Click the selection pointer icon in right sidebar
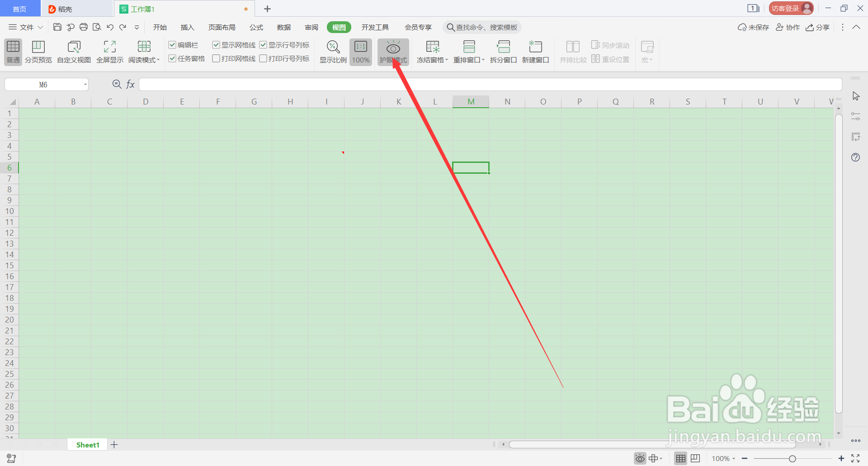 pos(856,96)
